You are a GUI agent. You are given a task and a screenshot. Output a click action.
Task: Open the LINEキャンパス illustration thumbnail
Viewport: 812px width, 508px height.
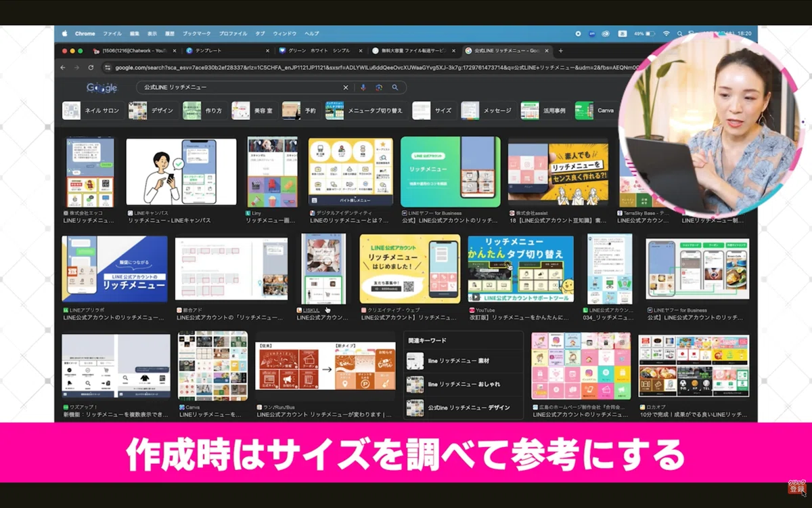181,172
